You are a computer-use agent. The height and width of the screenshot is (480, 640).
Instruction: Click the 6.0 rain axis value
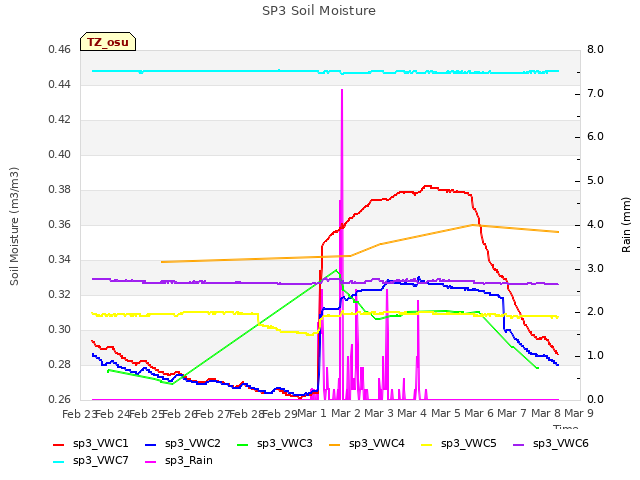tap(595, 137)
